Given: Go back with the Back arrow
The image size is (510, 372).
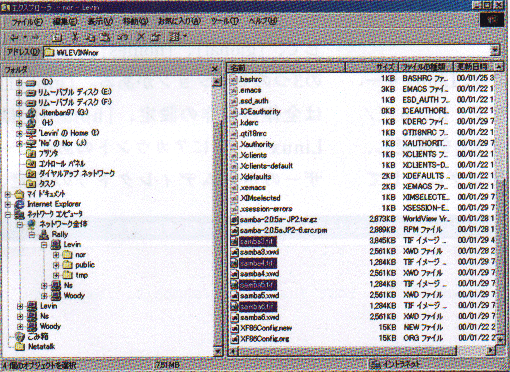Looking at the screenshot, I should tap(15, 37).
